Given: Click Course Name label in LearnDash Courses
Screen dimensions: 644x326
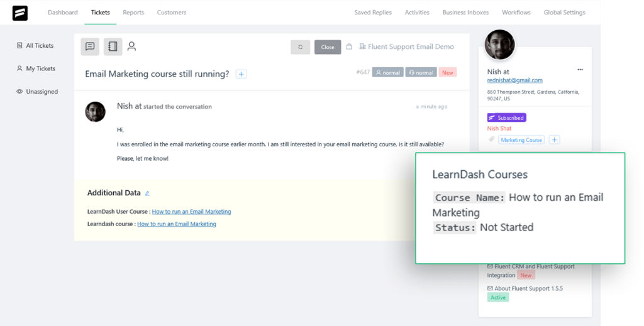Looking at the screenshot, I should click(x=469, y=198).
